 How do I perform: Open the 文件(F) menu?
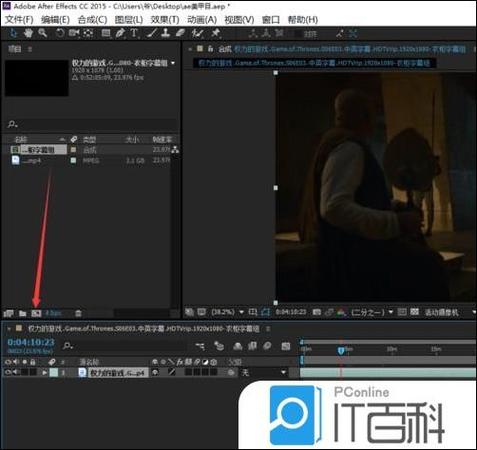coord(19,20)
